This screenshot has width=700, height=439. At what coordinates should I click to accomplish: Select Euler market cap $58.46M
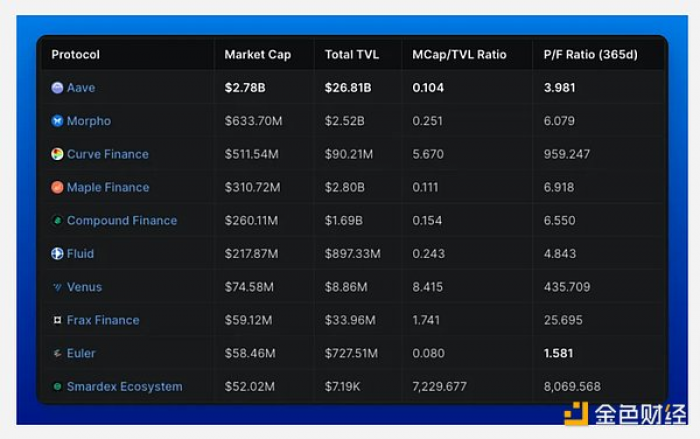[250, 353]
